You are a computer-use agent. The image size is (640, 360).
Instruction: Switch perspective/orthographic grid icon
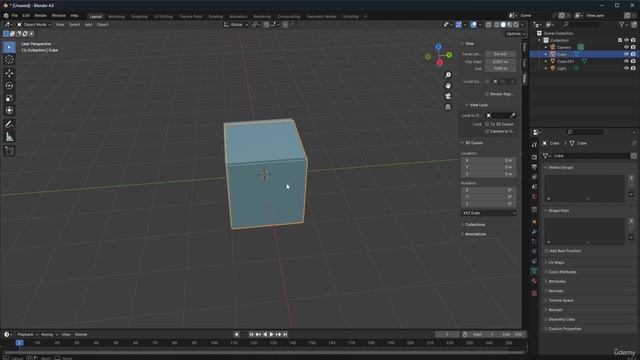pos(448,107)
